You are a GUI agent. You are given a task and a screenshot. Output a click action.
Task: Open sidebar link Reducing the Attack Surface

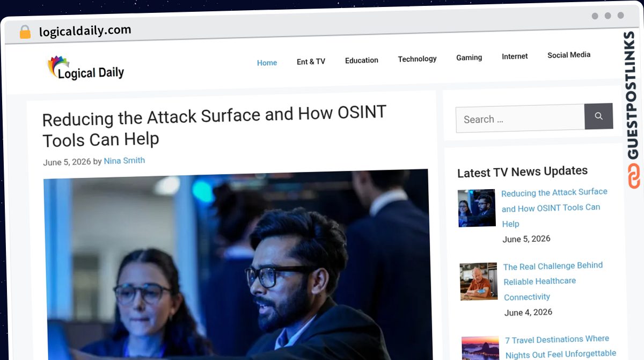[x=554, y=208]
